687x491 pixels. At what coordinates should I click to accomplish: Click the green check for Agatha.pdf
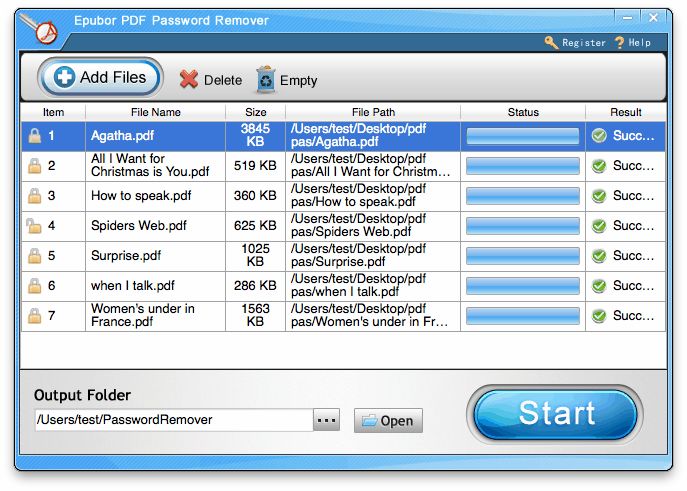coord(599,136)
